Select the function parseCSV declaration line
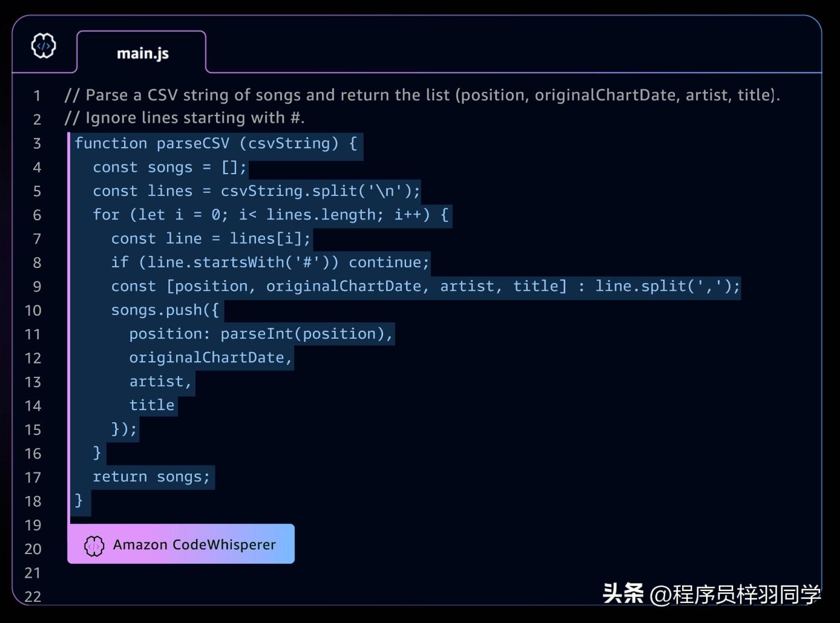 coord(215,143)
